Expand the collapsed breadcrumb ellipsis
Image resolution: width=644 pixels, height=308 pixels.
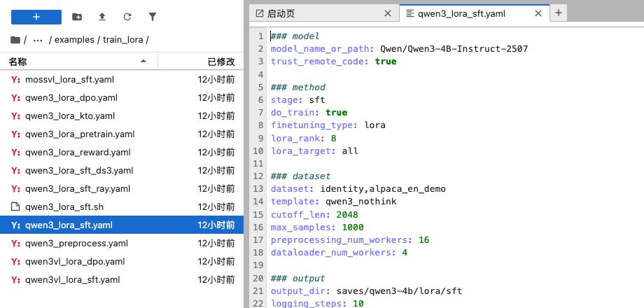(38, 40)
